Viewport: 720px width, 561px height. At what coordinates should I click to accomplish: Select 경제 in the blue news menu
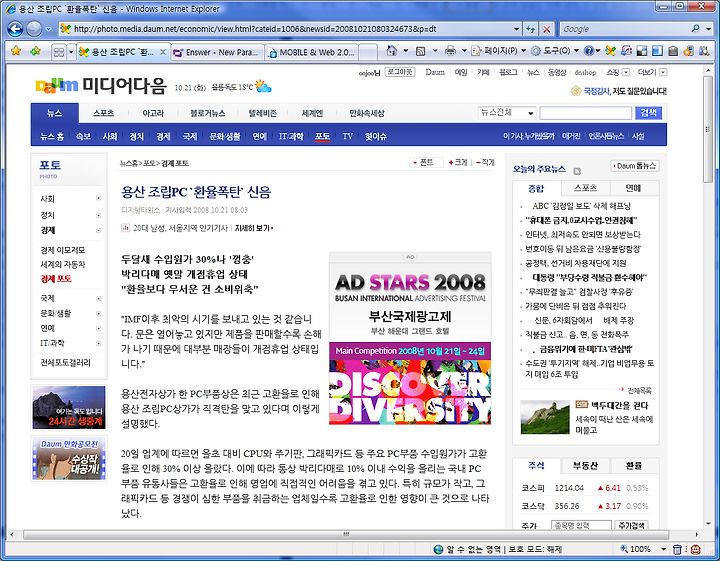click(163, 136)
